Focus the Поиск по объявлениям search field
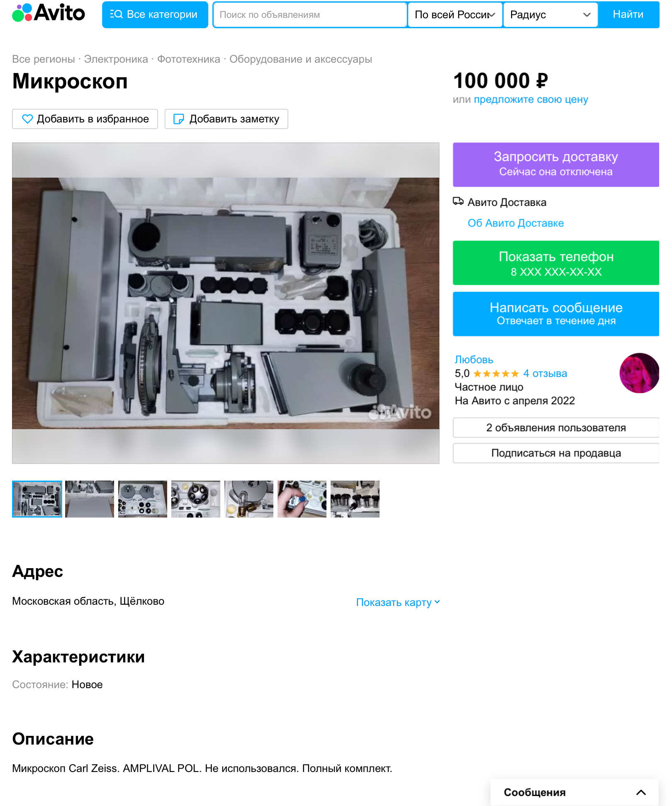 310,15
